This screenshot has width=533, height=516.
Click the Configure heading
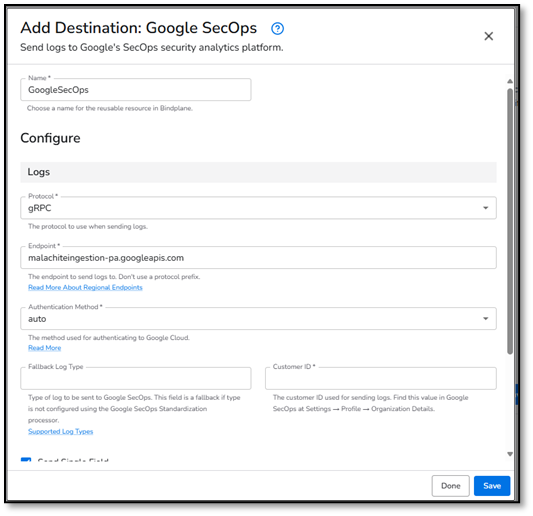pyautogui.click(x=50, y=138)
